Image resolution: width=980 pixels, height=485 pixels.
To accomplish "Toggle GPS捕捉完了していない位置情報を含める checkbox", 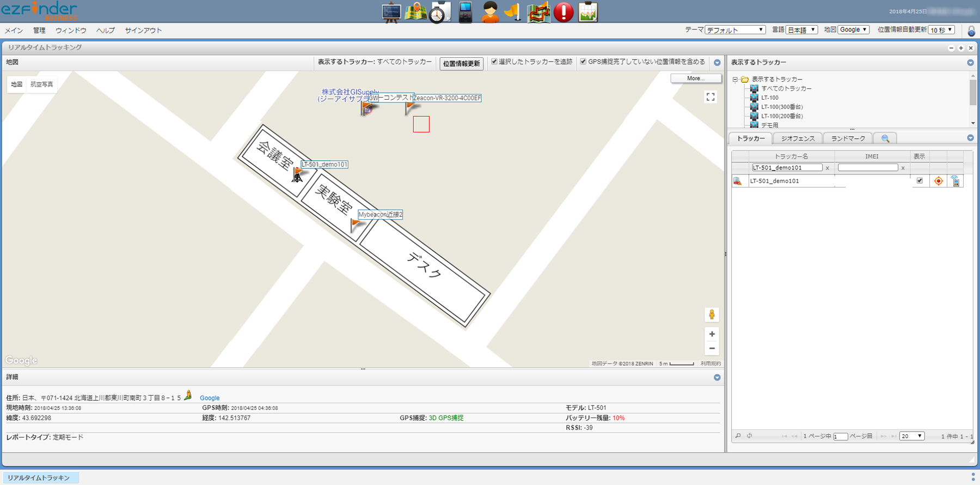I will pyautogui.click(x=583, y=62).
